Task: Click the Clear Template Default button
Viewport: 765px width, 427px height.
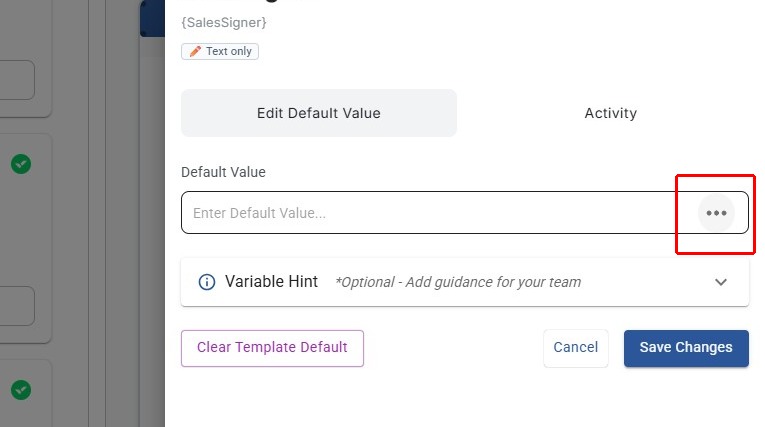Action: pos(272,348)
